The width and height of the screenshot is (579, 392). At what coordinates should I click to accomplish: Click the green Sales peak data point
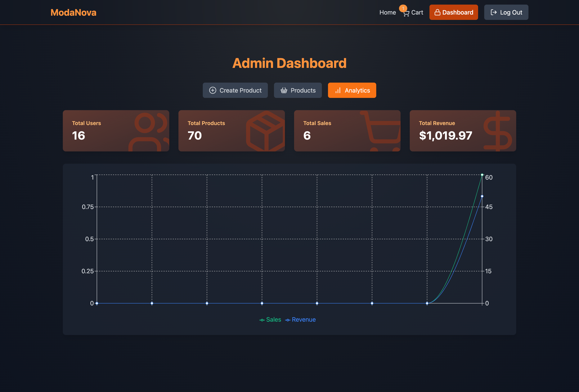click(x=482, y=175)
